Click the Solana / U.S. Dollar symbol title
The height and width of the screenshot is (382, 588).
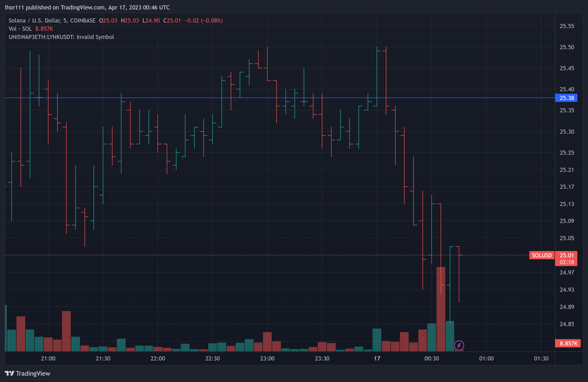click(52, 21)
